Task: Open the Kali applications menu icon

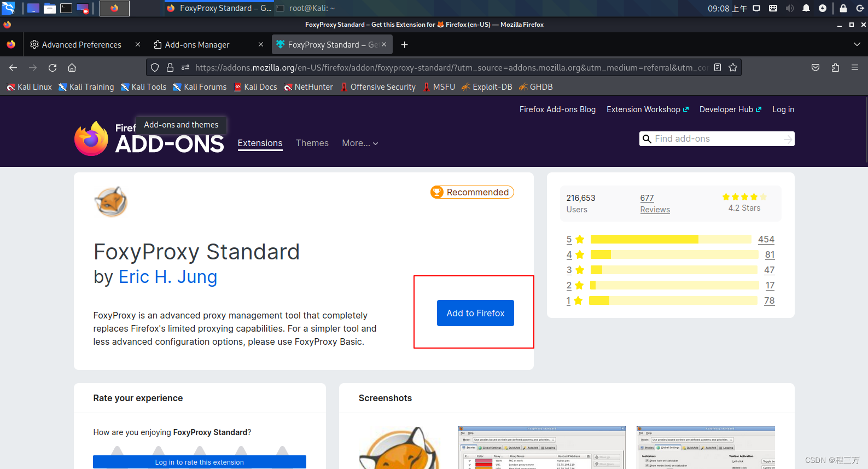Action: point(8,8)
